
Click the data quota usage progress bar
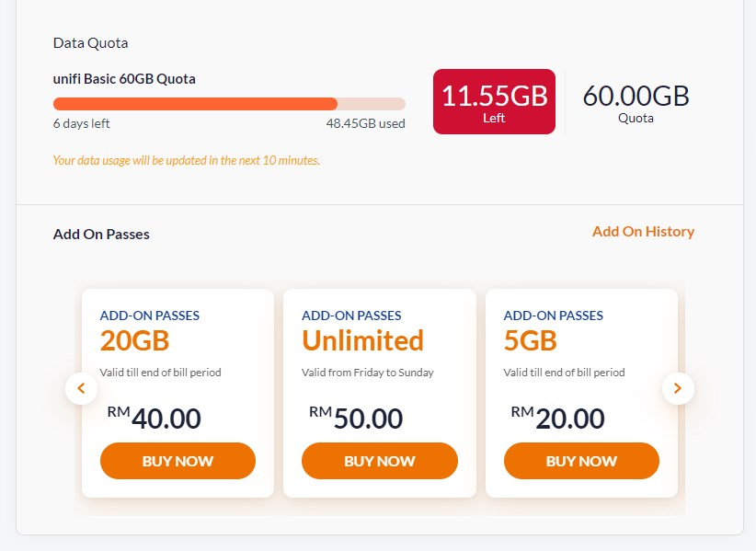click(x=229, y=104)
